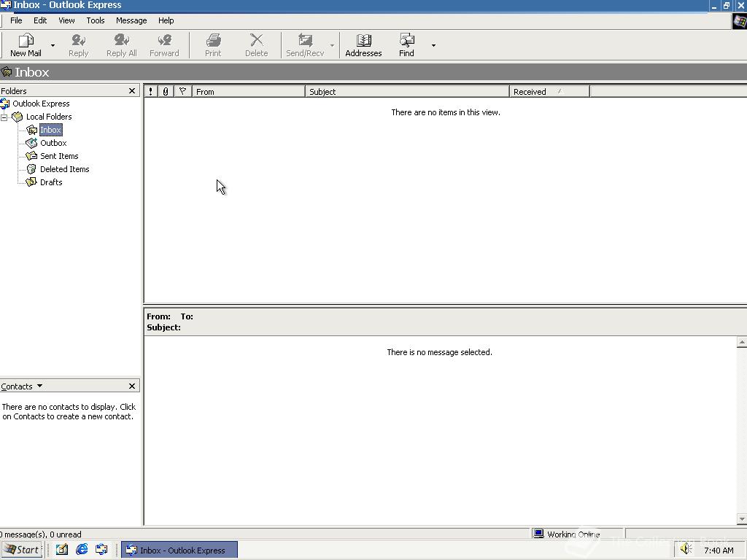
Task: Launch Outlook Express from quick launch
Action: click(101, 550)
